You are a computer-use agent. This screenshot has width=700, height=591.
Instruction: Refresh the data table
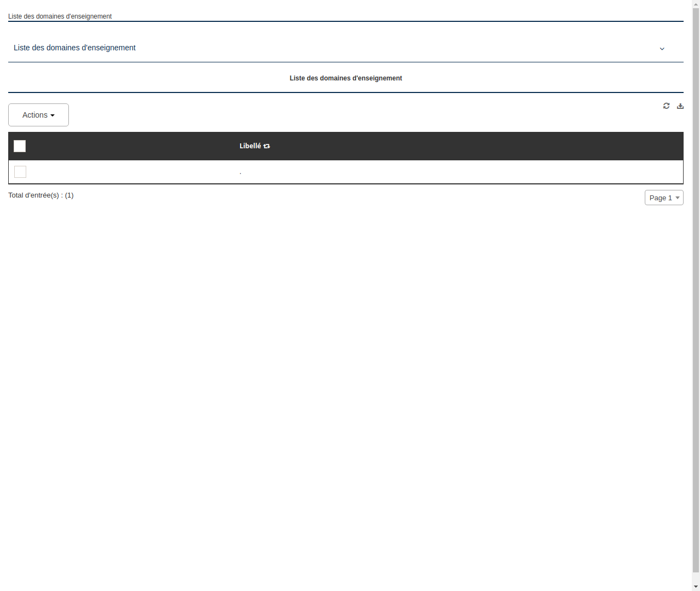pyautogui.click(x=666, y=106)
